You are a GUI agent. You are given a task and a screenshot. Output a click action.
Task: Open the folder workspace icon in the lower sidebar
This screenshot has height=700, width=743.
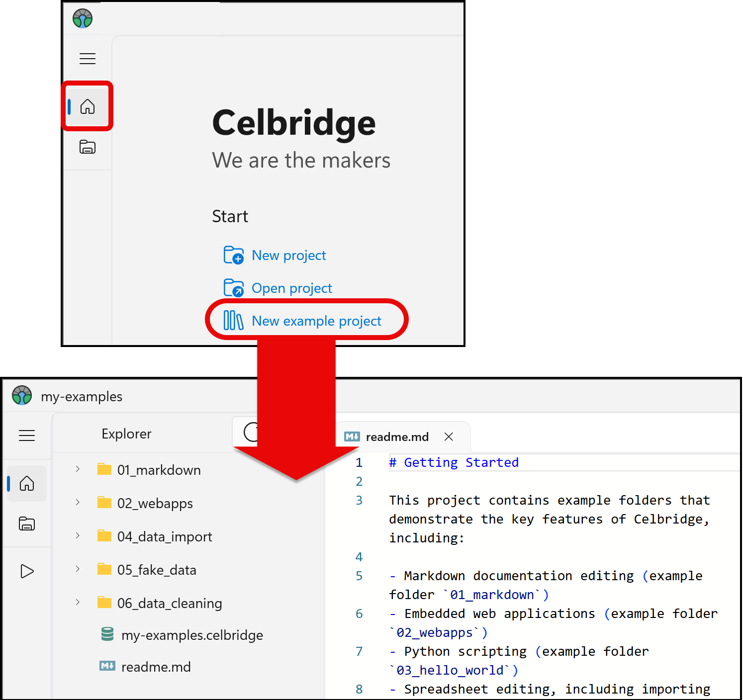pyautogui.click(x=27, y=524)
